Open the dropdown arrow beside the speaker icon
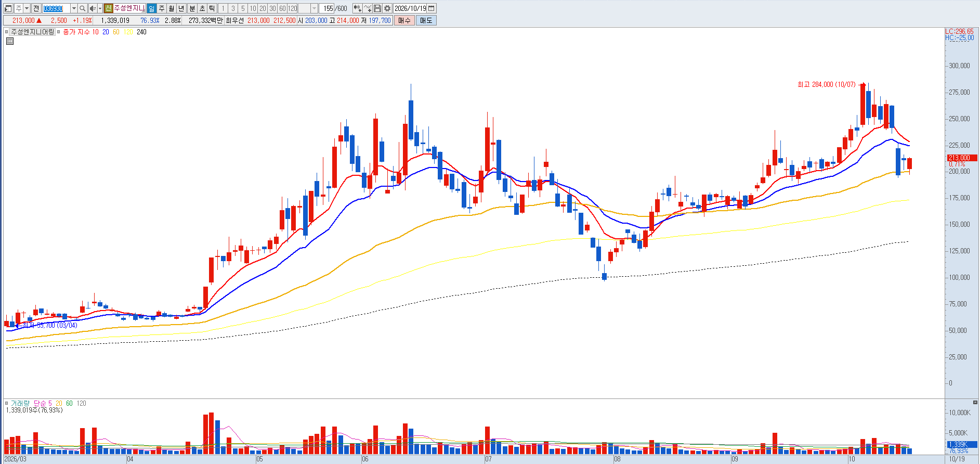The width and height of the screenshot is (980, 464). 100,8
